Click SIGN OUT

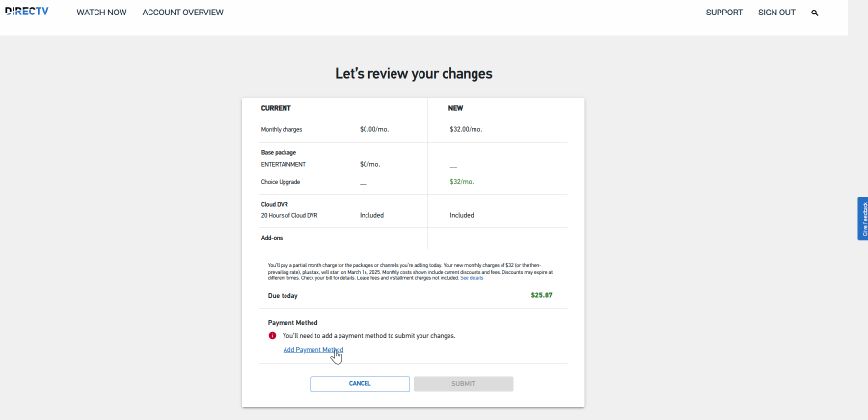[776, 13]
